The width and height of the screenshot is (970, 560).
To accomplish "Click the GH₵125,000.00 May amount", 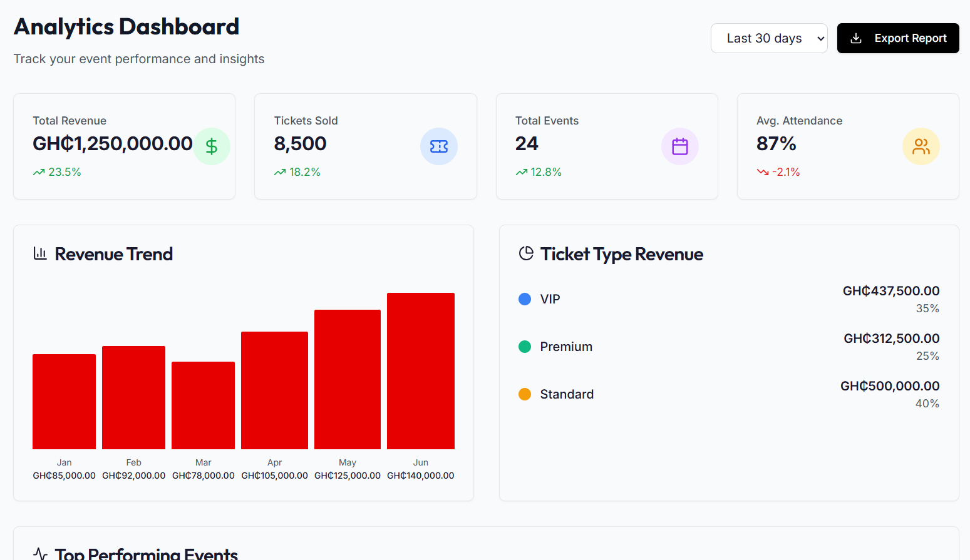I will point(348,476).
